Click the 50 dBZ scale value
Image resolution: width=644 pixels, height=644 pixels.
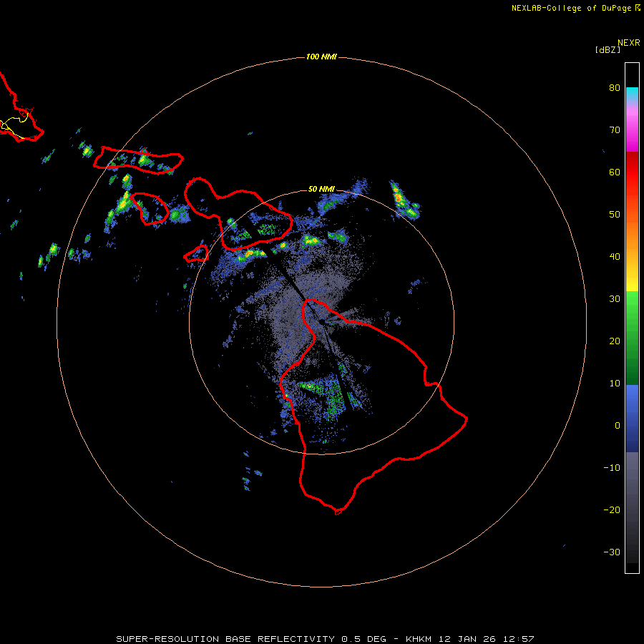(x=615, y=215)
